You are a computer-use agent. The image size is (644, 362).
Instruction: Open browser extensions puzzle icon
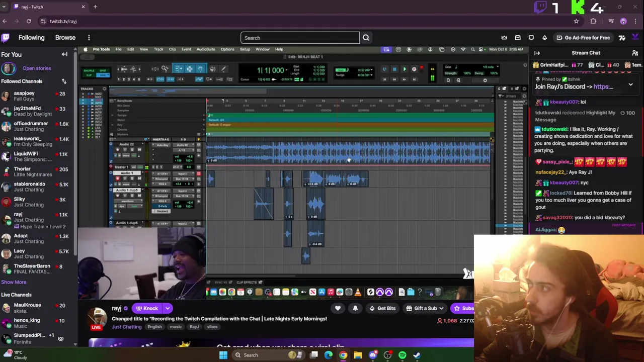pos(593,21)
